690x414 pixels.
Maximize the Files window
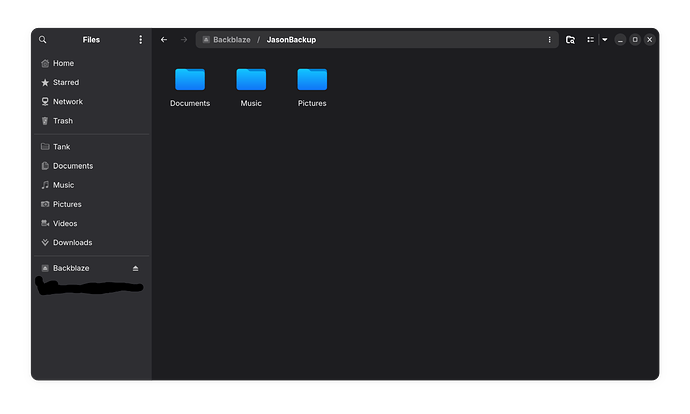coord(635,40)
